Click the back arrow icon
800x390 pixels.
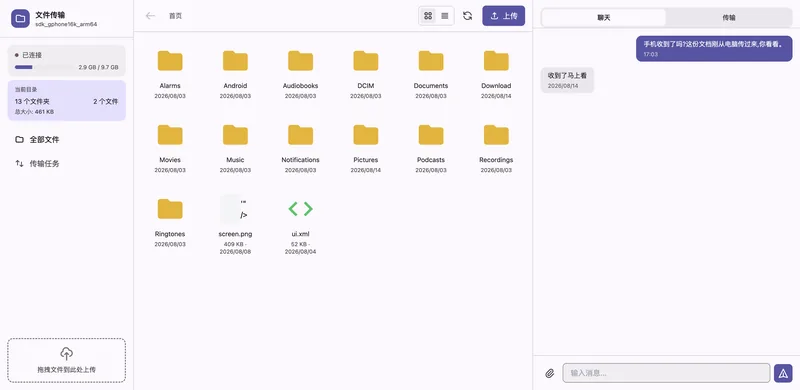[x=150, y=16]
